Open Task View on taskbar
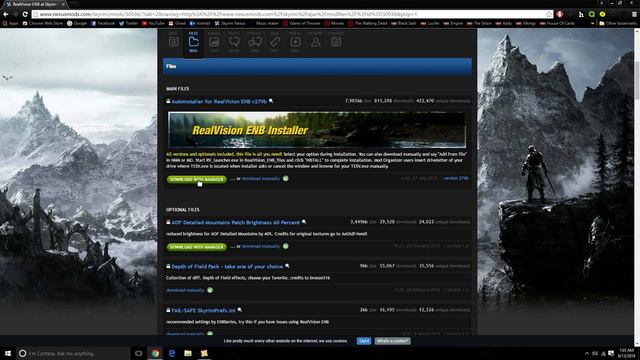The width and height of the screenshot is (640, 360). (138, 353)
